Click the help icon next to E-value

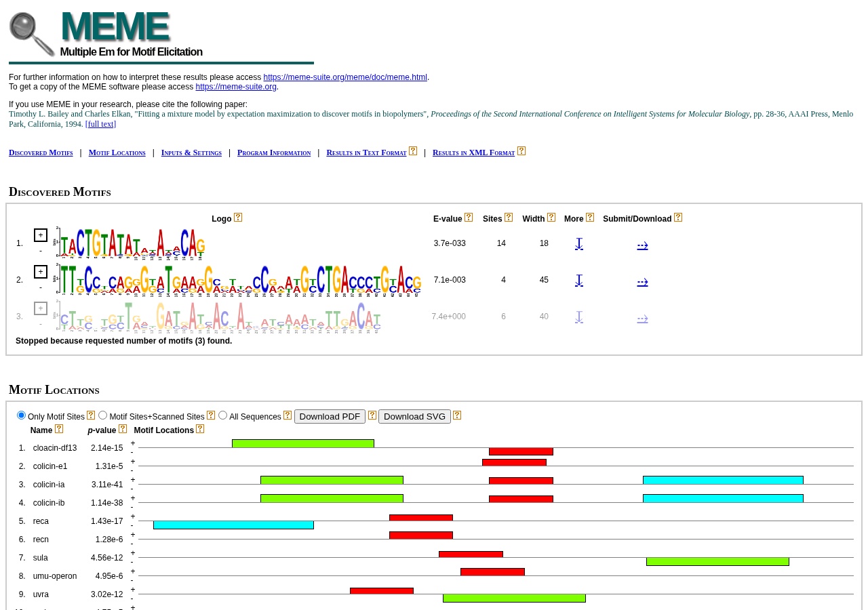point(469,218)
